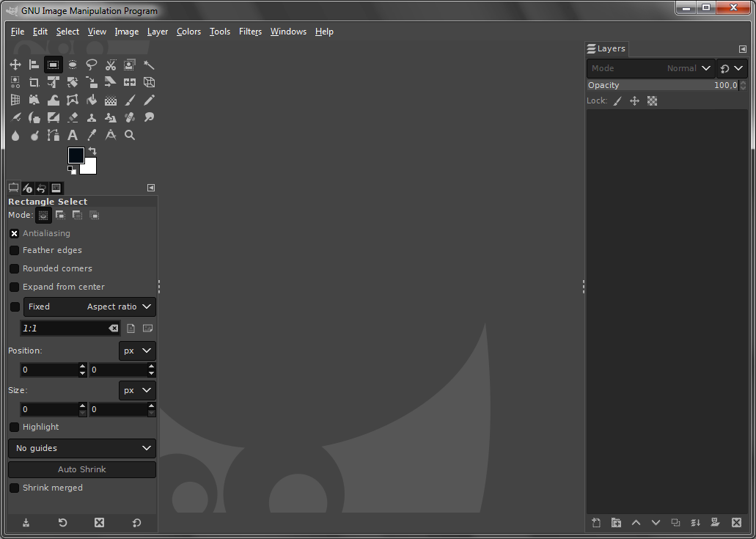Open the File menu
Viewport: 756px width, 539px height.
[18, 32]
